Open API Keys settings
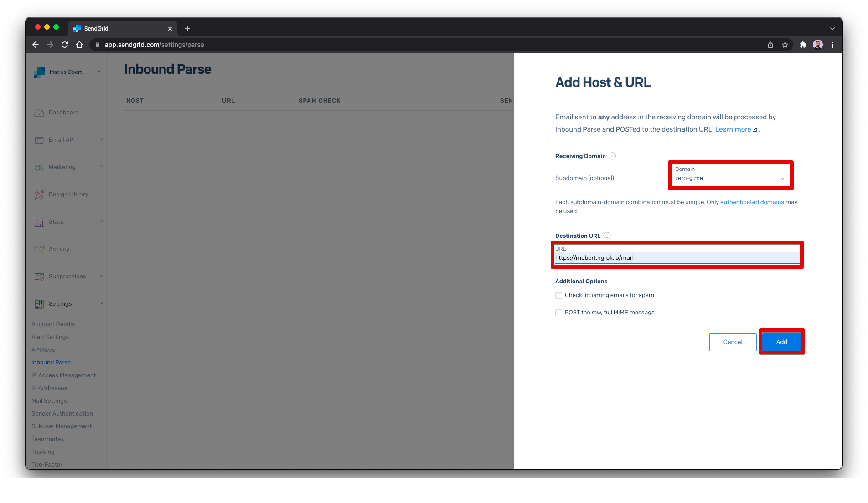868x503 pixels. click(x=43, y=350)
